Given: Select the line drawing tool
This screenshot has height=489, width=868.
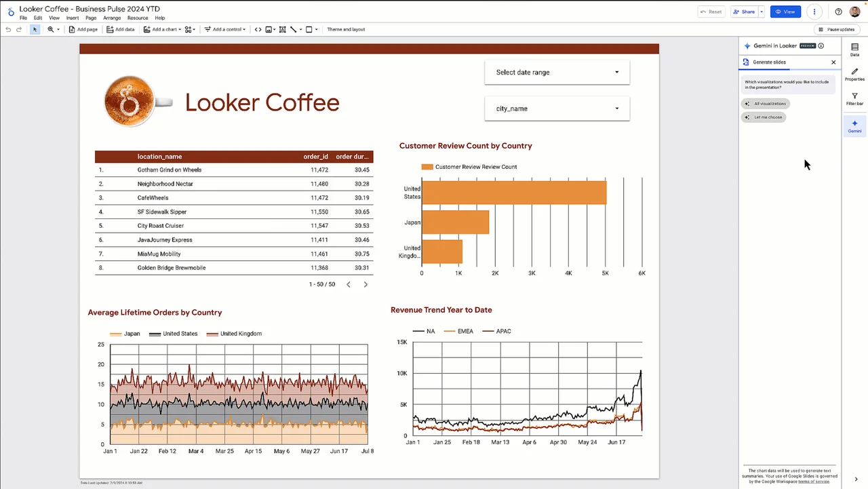Looking at the screenshot, I should tap(294, 30).
